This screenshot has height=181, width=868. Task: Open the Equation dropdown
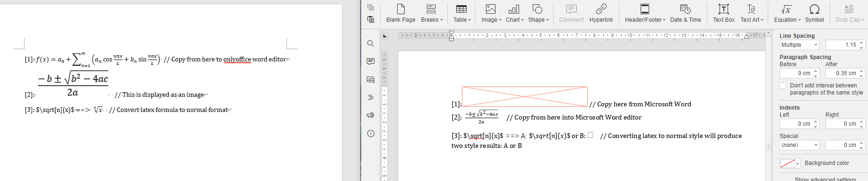point(787,13)
